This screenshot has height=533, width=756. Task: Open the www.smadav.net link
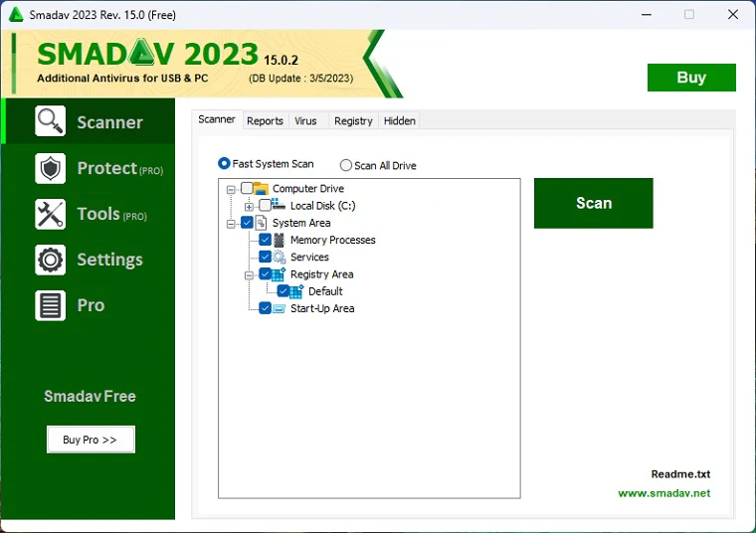pos(663,493)
